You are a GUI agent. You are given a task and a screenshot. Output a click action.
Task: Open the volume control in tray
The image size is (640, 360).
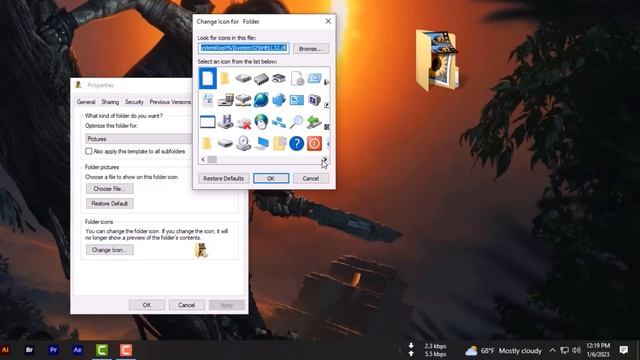point(576,350)
